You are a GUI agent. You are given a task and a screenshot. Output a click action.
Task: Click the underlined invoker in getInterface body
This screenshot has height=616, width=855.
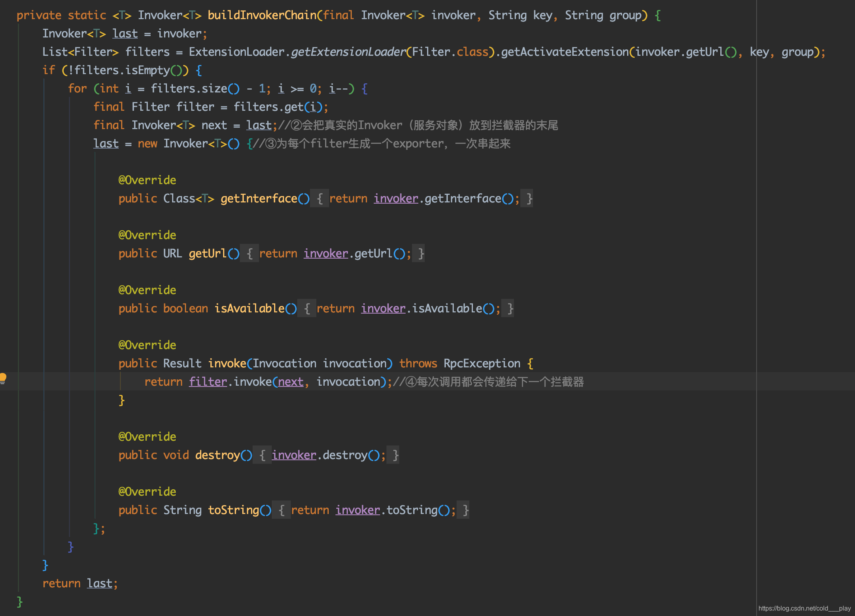pyautogui.click(x=396, y=198)
